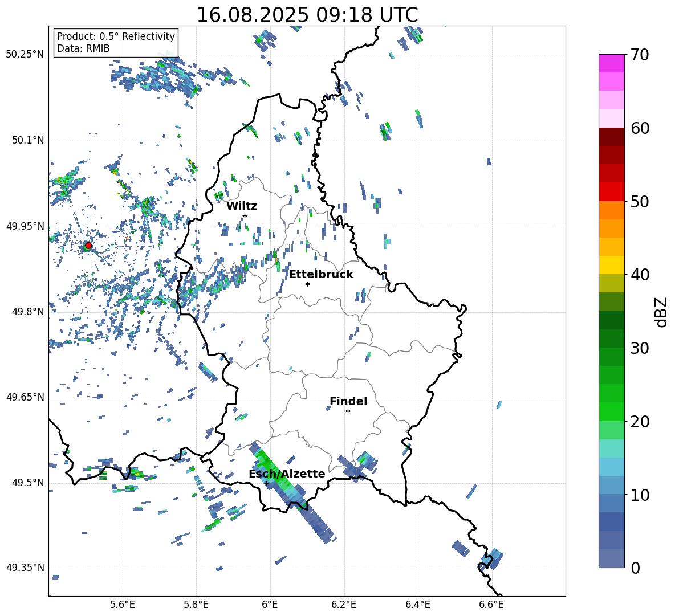Click the 49.35°N latitude label
This screenshot has width=675, height=616.
click(25, 568)
